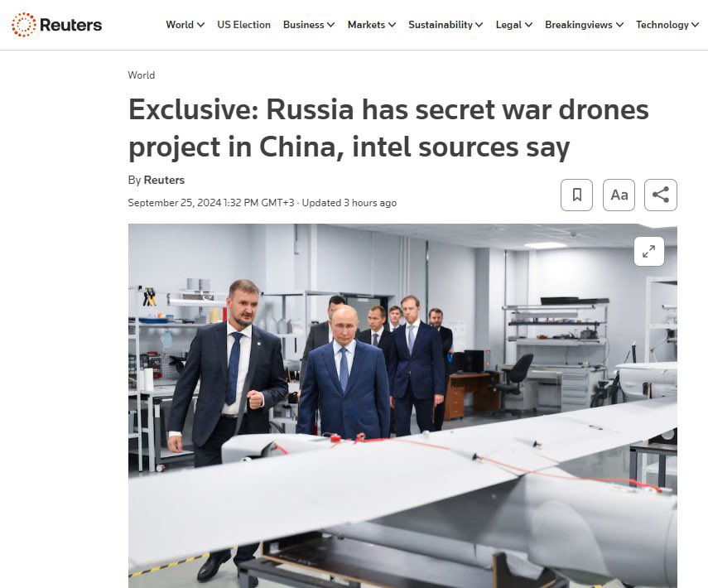Expand the Markets dropdown chevron

[x=392, y=25]
